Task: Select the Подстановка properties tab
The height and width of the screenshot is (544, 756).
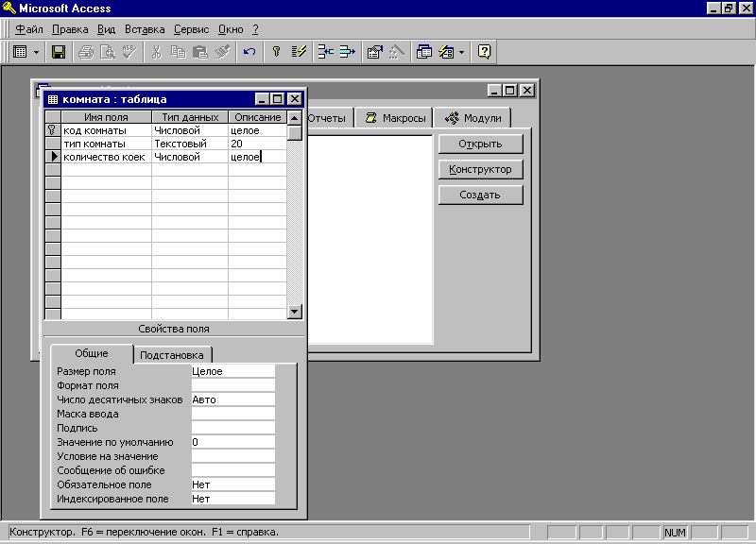Action: click(x=172, y=355)
